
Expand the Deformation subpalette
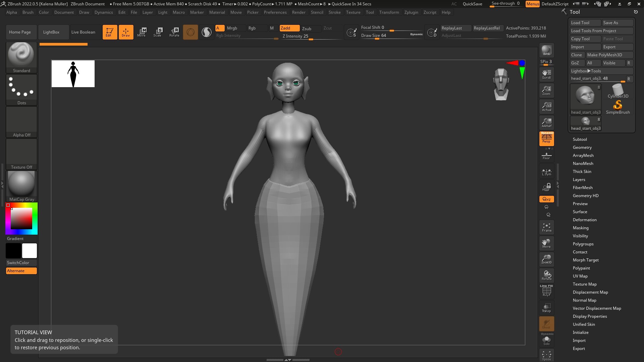pos(585,220)
